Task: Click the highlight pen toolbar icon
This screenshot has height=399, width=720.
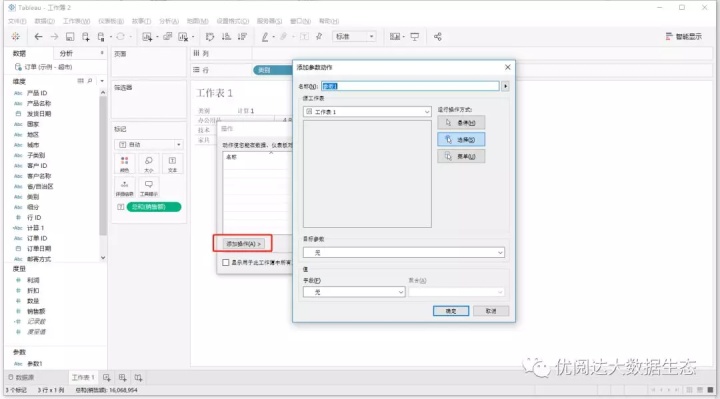Action: (x=265, y=37)
